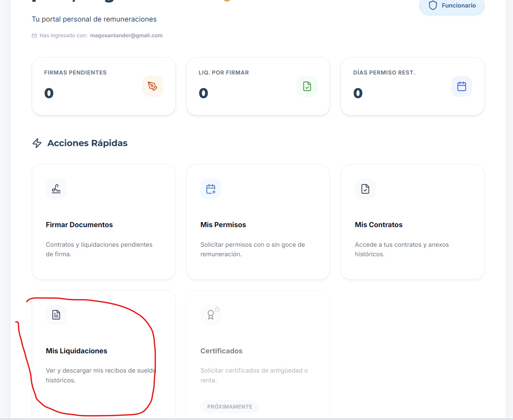The width and height of the screenshot is (513, 420).
Task: Click the PRÓXIMAMENTE badge
Action: click(230, 407)
